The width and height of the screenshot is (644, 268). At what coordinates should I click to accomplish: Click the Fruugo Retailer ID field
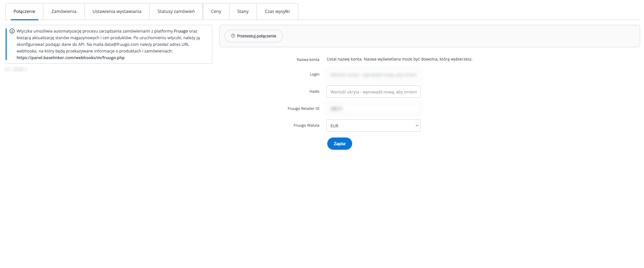click(373, 109)
